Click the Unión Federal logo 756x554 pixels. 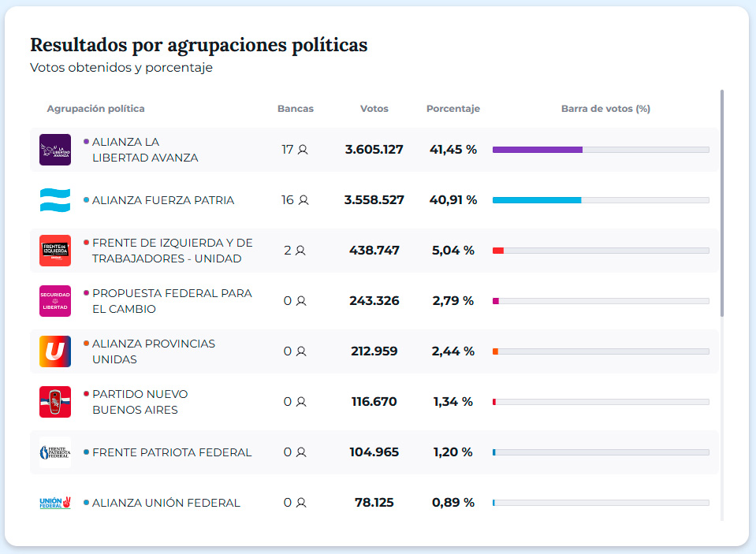(55, 503)
